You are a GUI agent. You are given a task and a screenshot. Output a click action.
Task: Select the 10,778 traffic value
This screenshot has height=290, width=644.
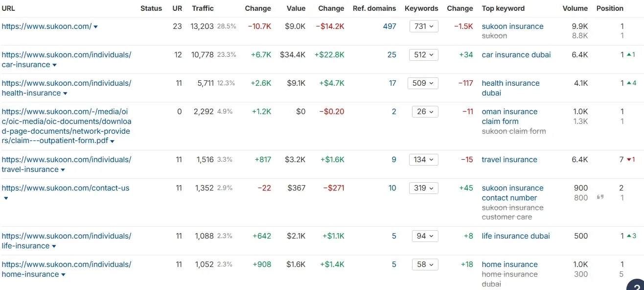point(203,55)
